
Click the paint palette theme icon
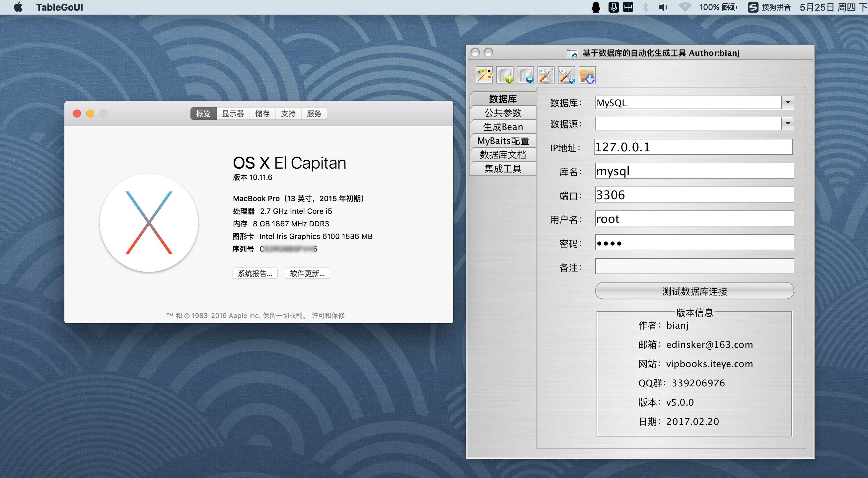pos(484,75)
